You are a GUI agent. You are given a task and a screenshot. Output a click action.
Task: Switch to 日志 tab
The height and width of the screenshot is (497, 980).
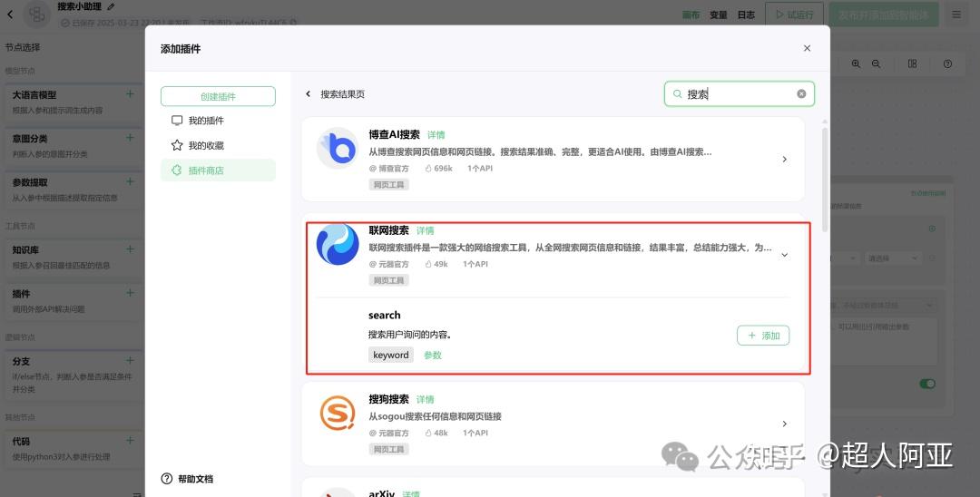pos(746,15)
